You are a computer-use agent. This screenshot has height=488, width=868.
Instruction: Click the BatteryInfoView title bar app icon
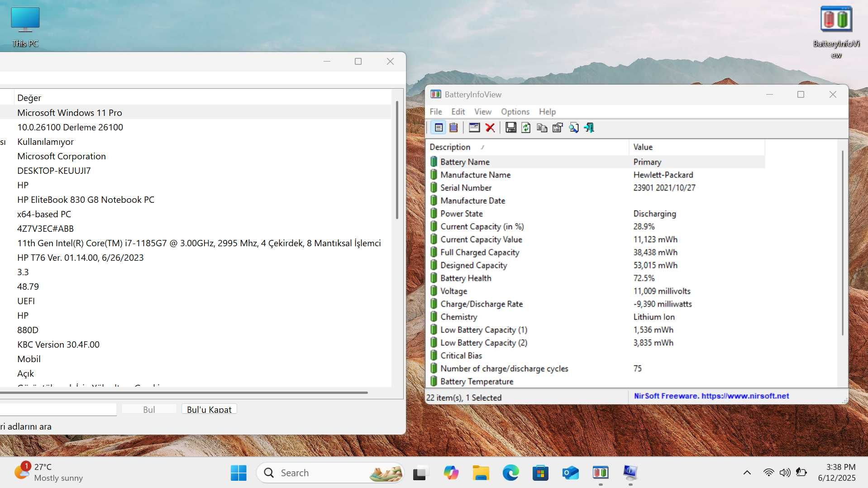coord(435,94)
